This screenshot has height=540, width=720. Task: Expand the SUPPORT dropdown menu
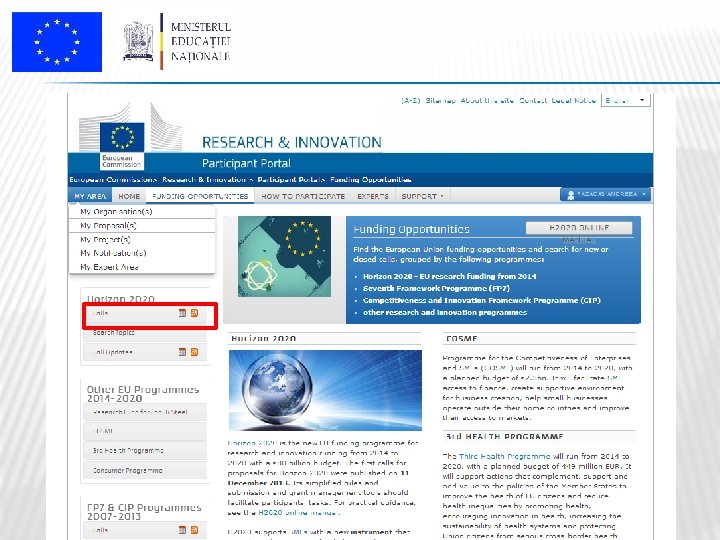(422, 196)
